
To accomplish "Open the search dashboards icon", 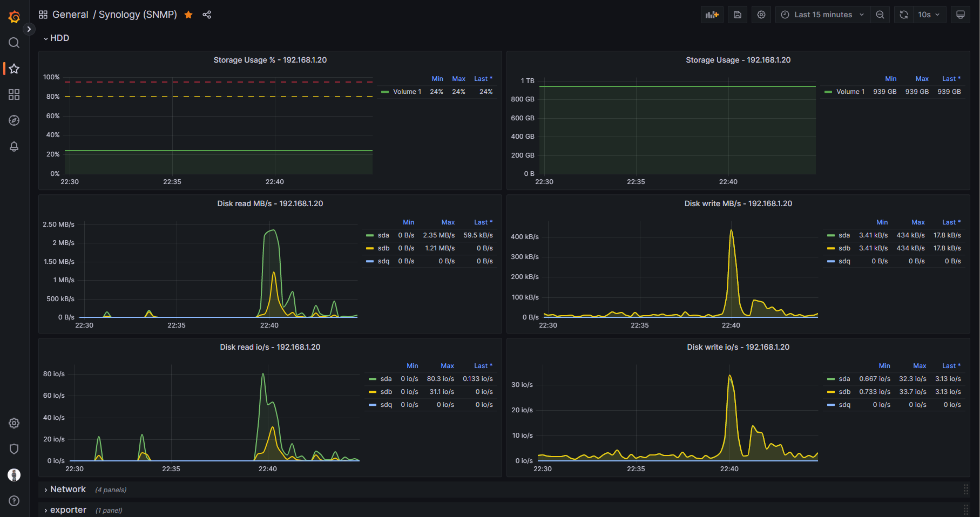I will tap(14, 43).
